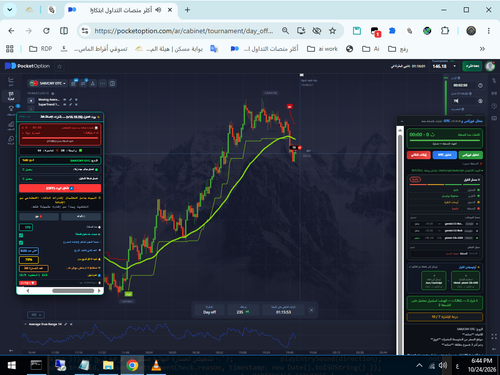Image resolution: width=500 pixels, height=375 pixels.
Task: Open the Google Translate bookmark icon
Action: [214, 49]
